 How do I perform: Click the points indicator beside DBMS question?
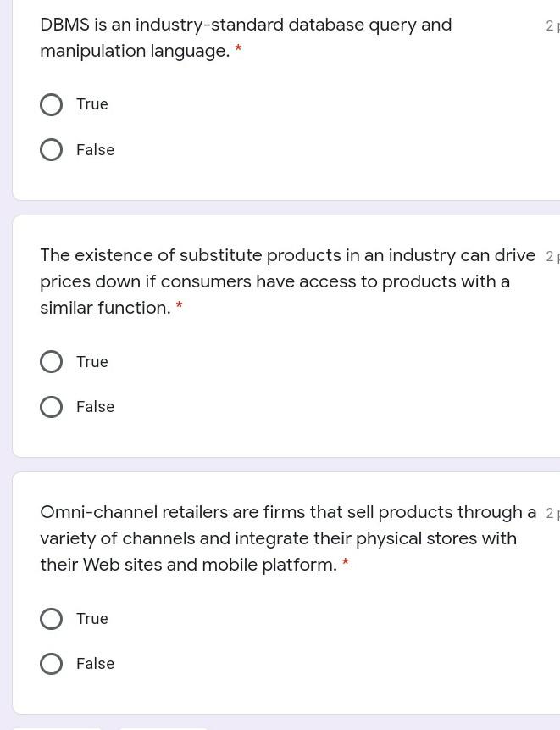pos(552,26)
